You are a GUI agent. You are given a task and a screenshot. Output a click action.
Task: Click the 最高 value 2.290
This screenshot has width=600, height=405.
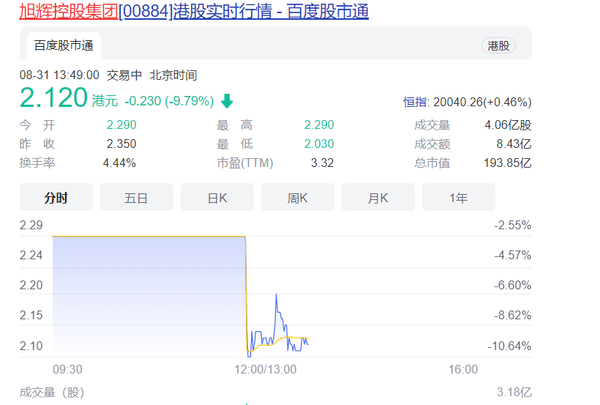click(x=319, y=125)
